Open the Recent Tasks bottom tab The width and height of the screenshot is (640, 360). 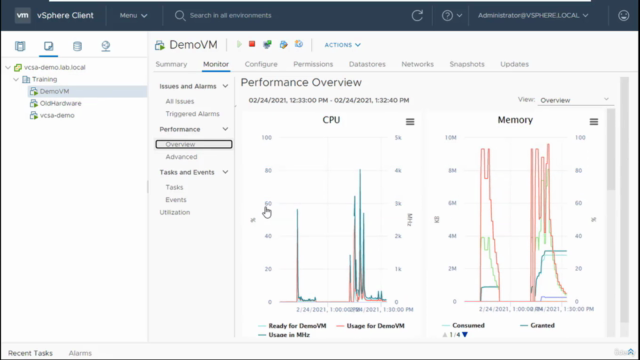point(30,353)
